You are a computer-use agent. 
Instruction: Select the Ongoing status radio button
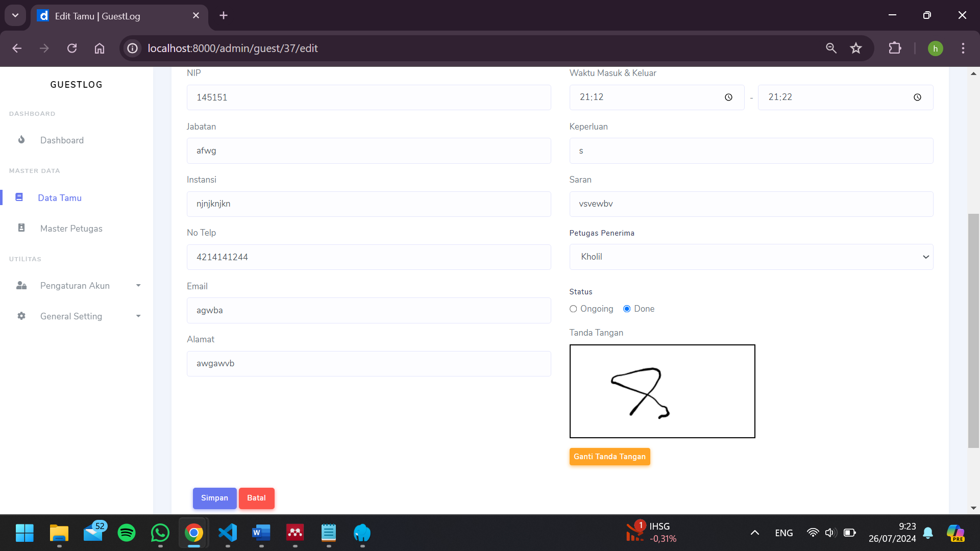[x=573, y=309]
